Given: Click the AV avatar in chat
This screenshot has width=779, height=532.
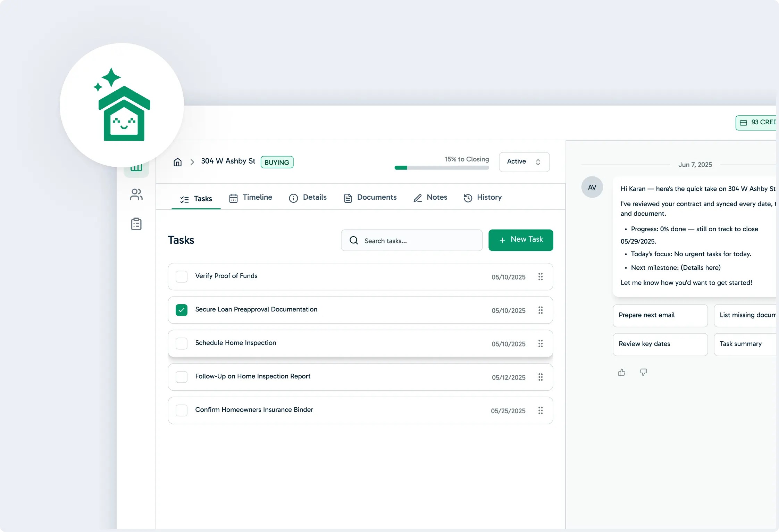Looking at the screenshot, I should coord(592,187).
